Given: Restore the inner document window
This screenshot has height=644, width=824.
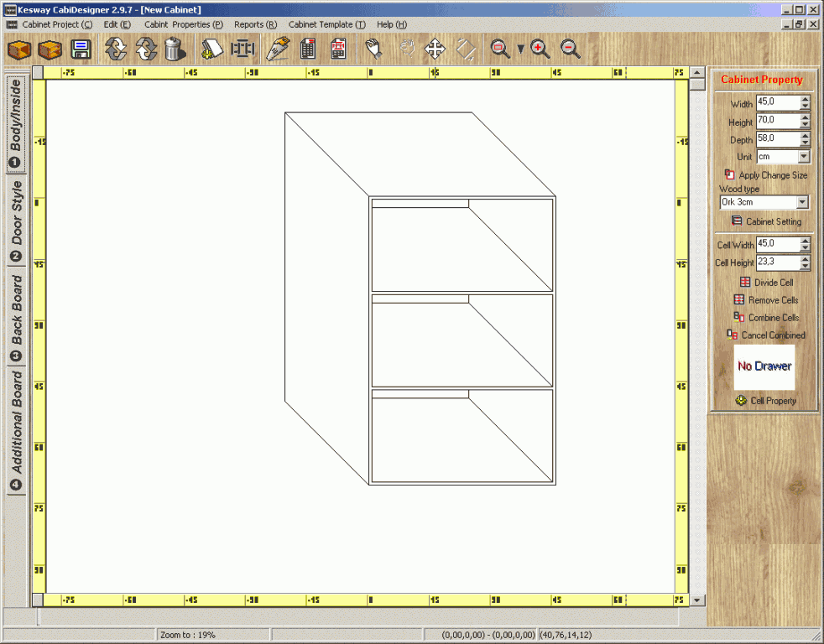Looking at the screenshot, I should [799, 24].
